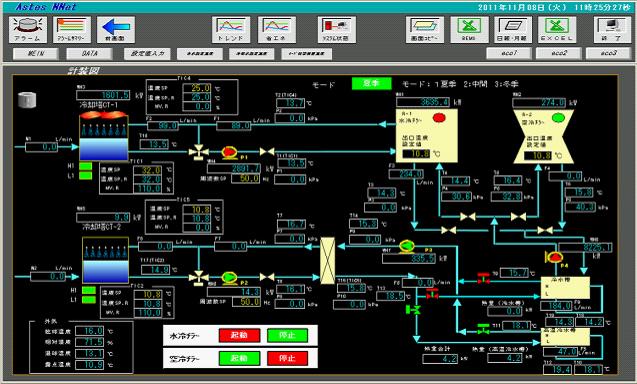Viewport: 637px width, 384px height.
Task: Click the 画面コピー screen copy icon
Action: pyautogui.click(x=425, y=30)
